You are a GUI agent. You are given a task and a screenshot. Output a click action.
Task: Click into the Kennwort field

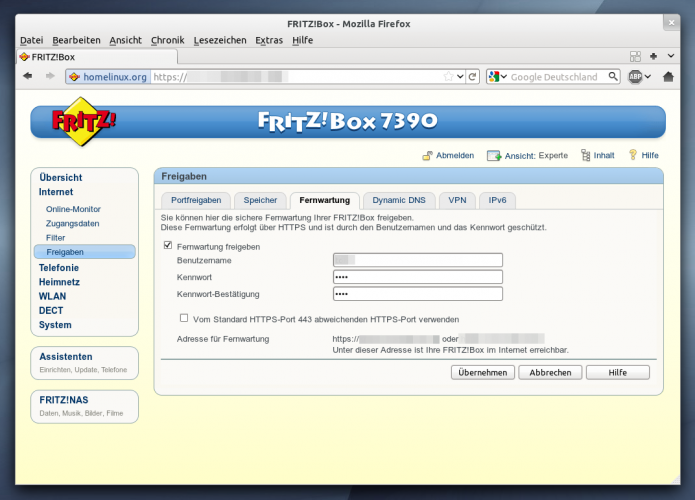(x=418, y=277)
